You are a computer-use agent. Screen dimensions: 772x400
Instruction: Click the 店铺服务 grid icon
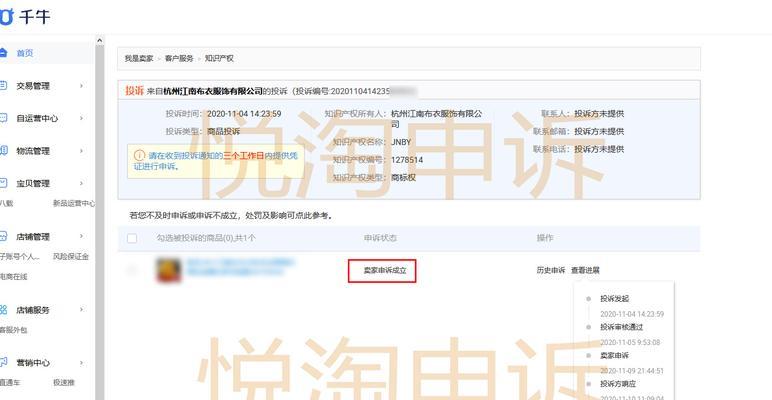(x=3, y=309)
